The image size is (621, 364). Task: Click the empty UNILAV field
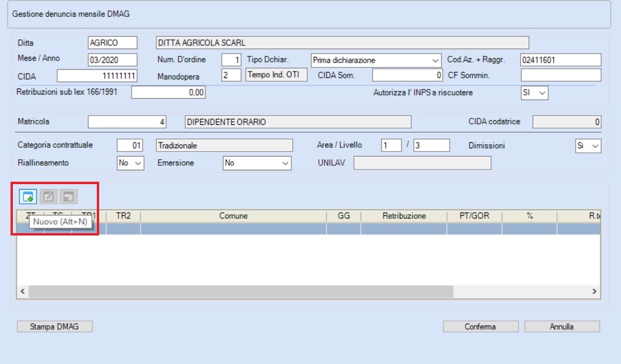click(422, 163)
